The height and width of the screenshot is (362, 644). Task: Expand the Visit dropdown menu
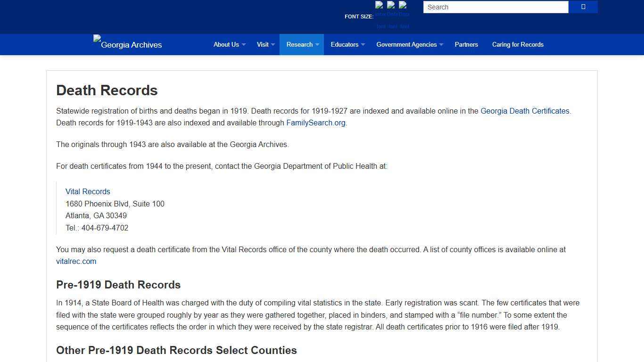coord(272,45)
